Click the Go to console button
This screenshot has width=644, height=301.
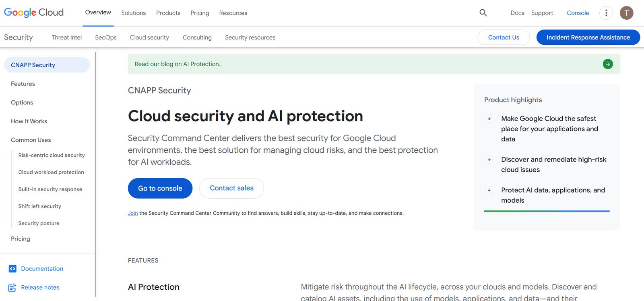pyautogui.click(x=160, y=188)
